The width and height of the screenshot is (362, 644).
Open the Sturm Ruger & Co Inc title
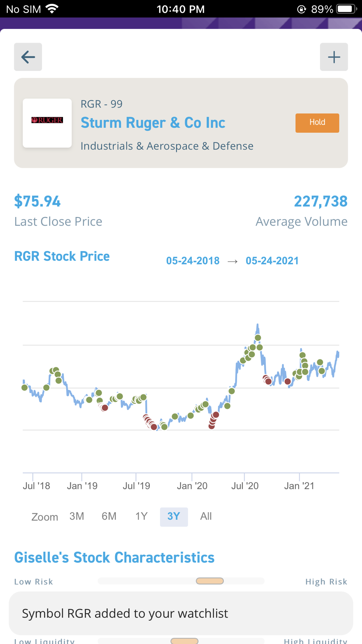pos(153,123)
